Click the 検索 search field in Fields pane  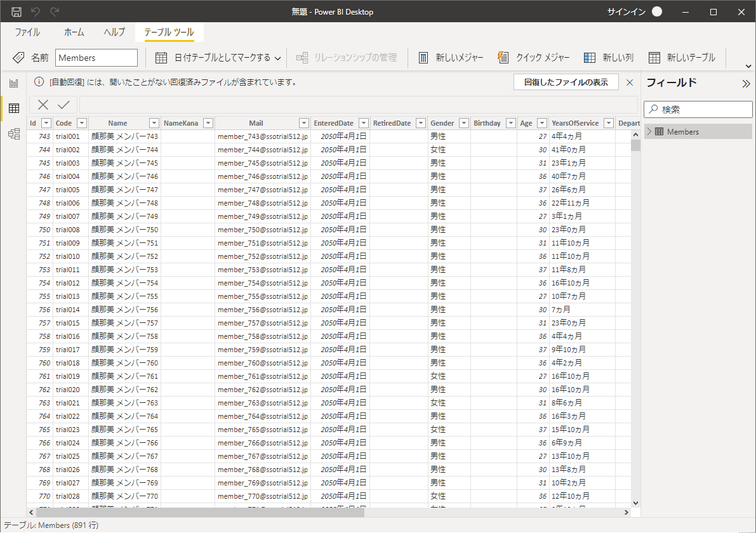(698, 109)
